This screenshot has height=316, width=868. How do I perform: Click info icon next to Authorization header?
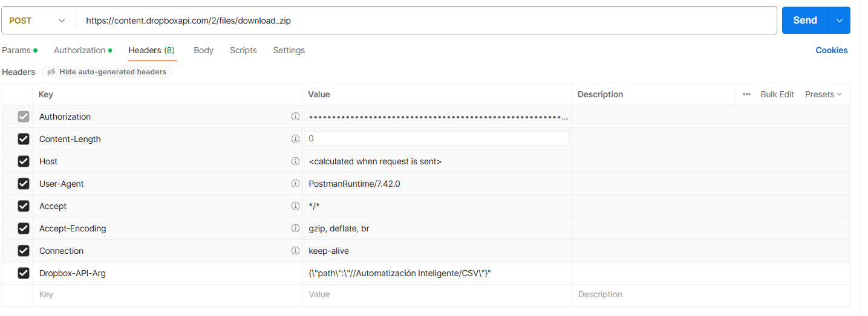(295, 117)
